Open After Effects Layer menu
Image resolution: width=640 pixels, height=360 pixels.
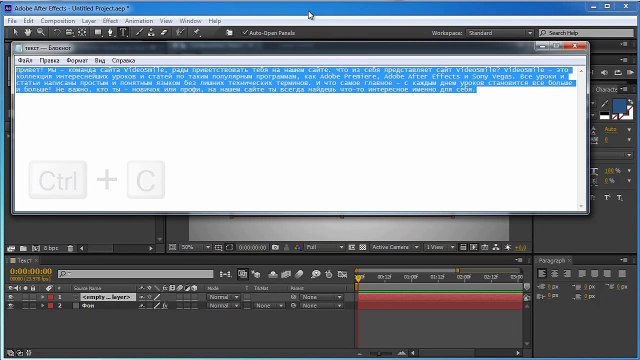click(x=89, y=21)
